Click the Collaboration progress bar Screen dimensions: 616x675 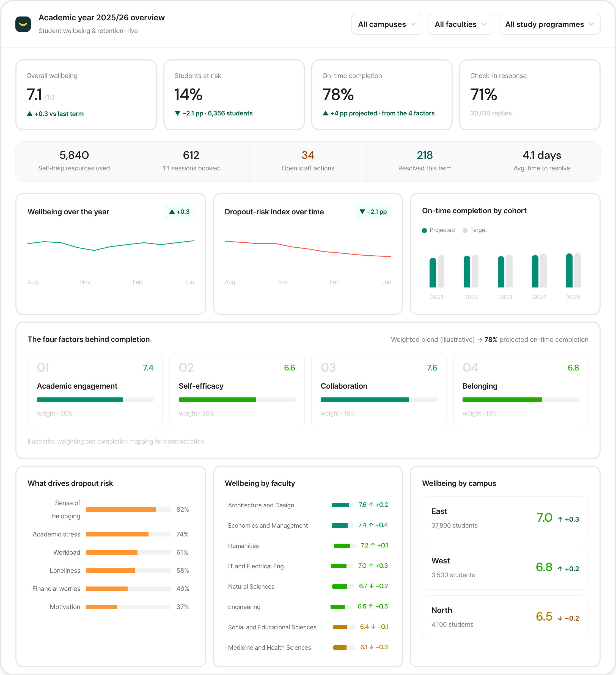click(x=379, y=399)
